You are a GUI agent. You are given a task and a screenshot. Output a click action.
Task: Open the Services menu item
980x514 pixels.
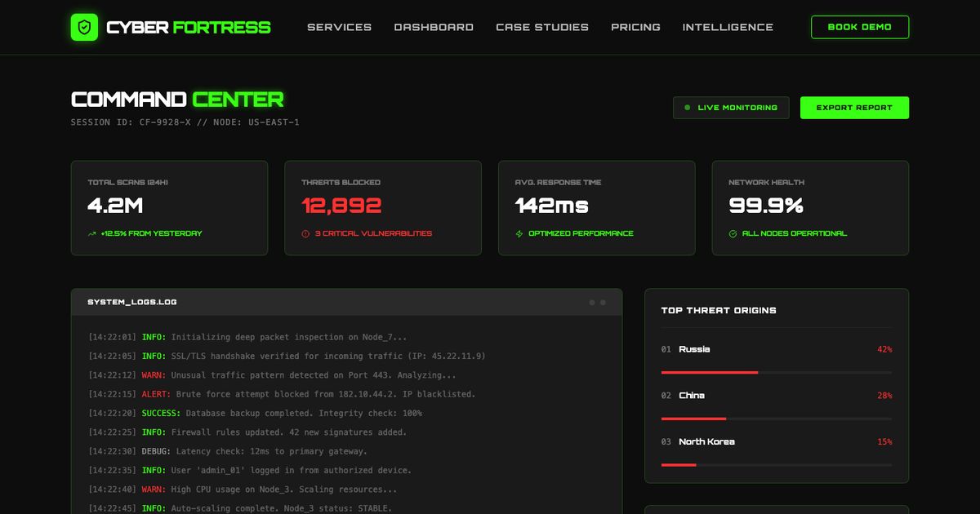tap(339, 27)
